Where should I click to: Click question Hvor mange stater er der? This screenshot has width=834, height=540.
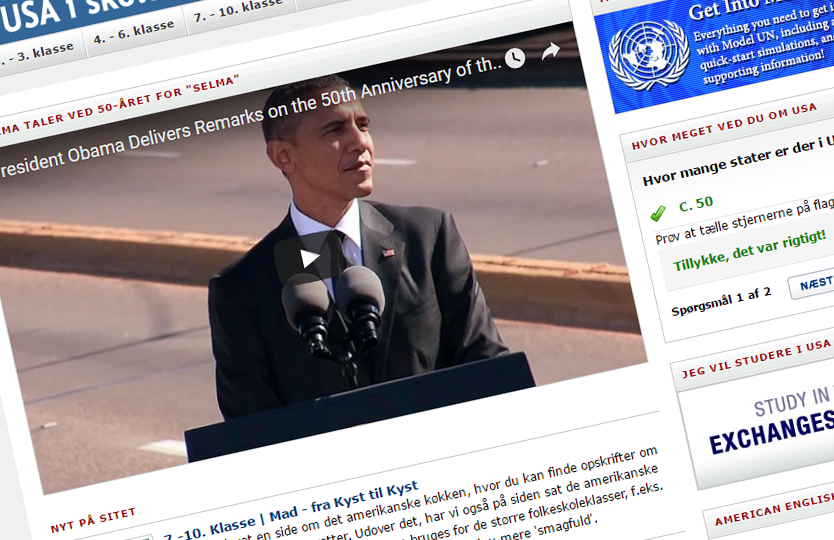click(x=738, y=162)
